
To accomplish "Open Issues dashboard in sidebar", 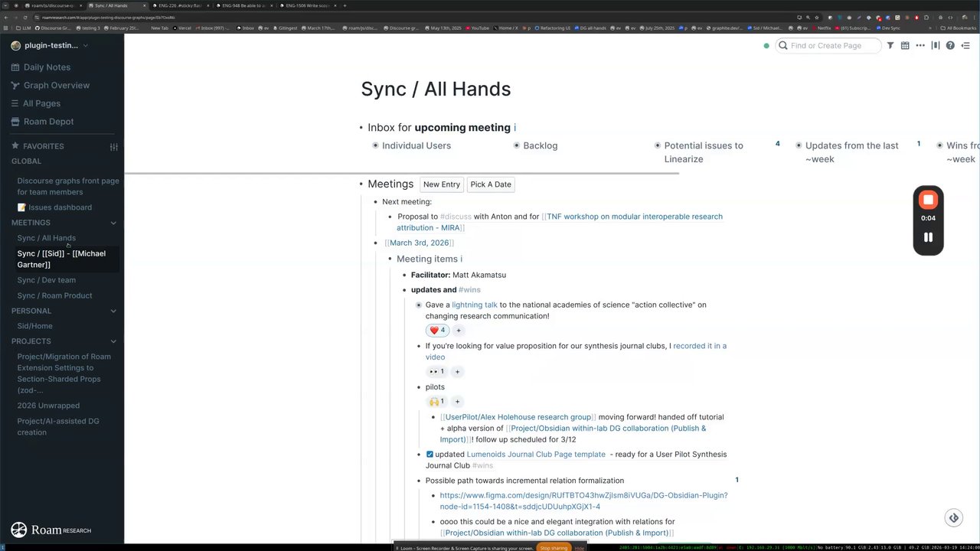I will pos(54,207).
